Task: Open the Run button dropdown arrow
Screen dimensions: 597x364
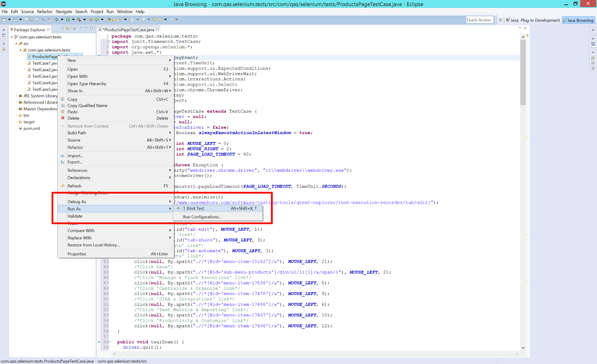Action: 73,20
